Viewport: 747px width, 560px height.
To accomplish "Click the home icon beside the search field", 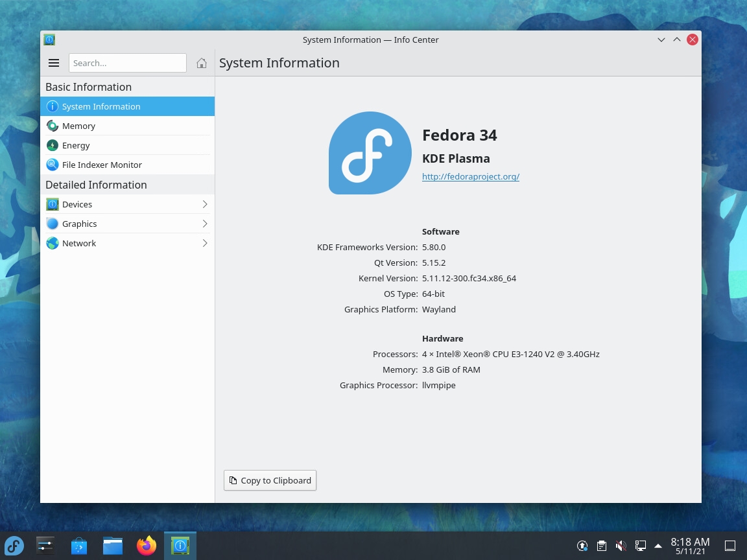I will [x=202, y=63].
